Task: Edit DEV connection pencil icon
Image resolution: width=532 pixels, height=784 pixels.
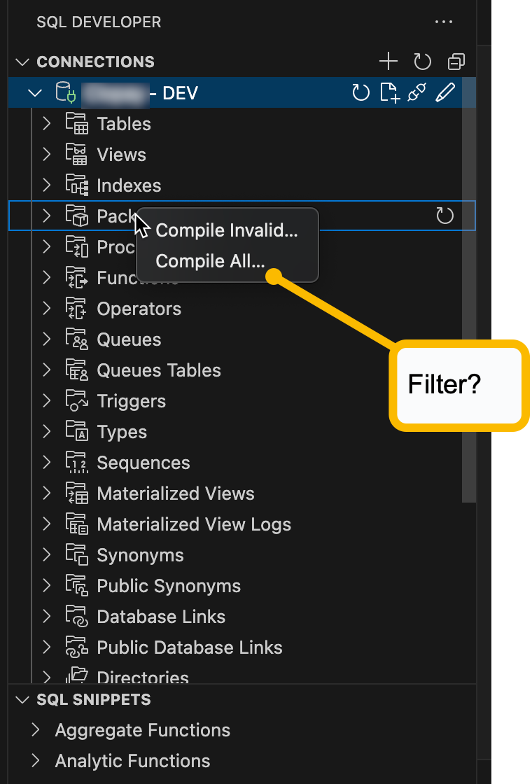Action: (x=446, y=92)
